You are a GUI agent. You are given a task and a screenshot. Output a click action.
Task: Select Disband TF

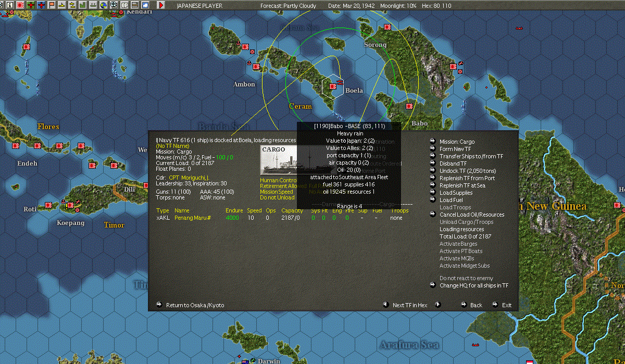click(x=453, y=164)
